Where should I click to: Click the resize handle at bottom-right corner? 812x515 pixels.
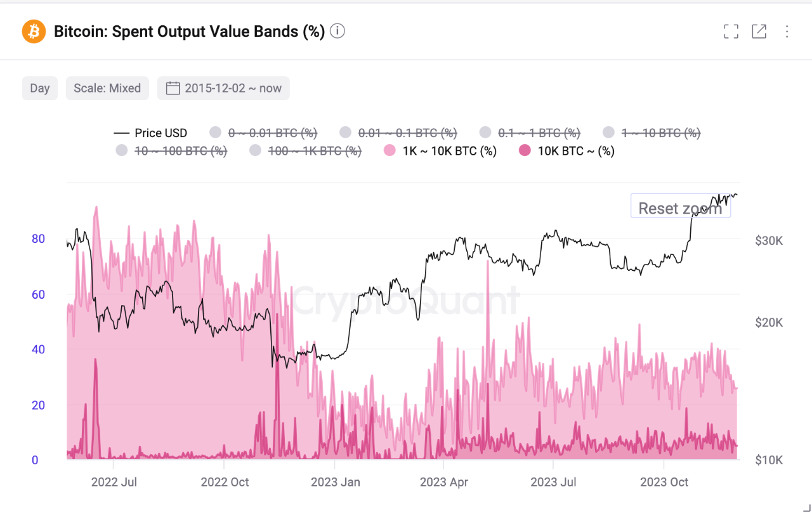(x=806, y=509)
